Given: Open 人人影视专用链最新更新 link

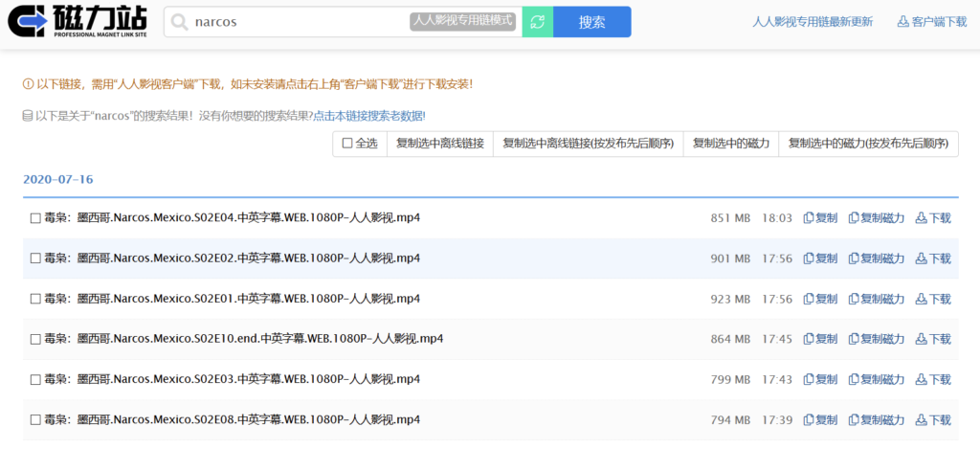Looking at the screenshot, I should pos(813,22).
